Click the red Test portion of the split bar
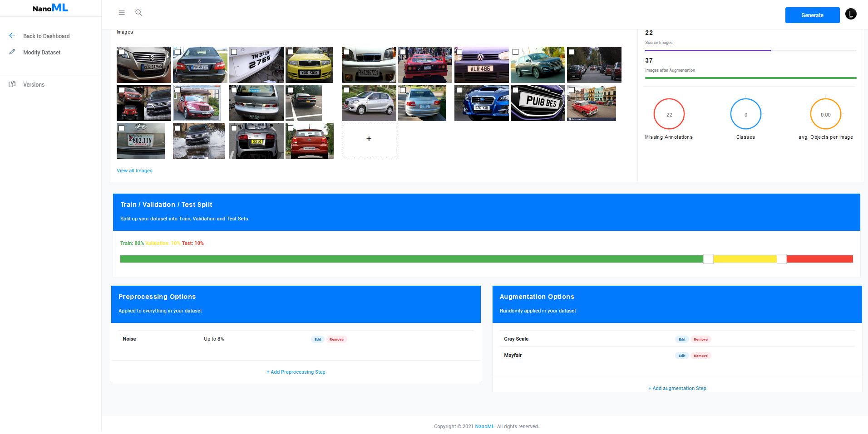Image resolution: width=868 pixels, height=434 pixels. tap(819, 259)
